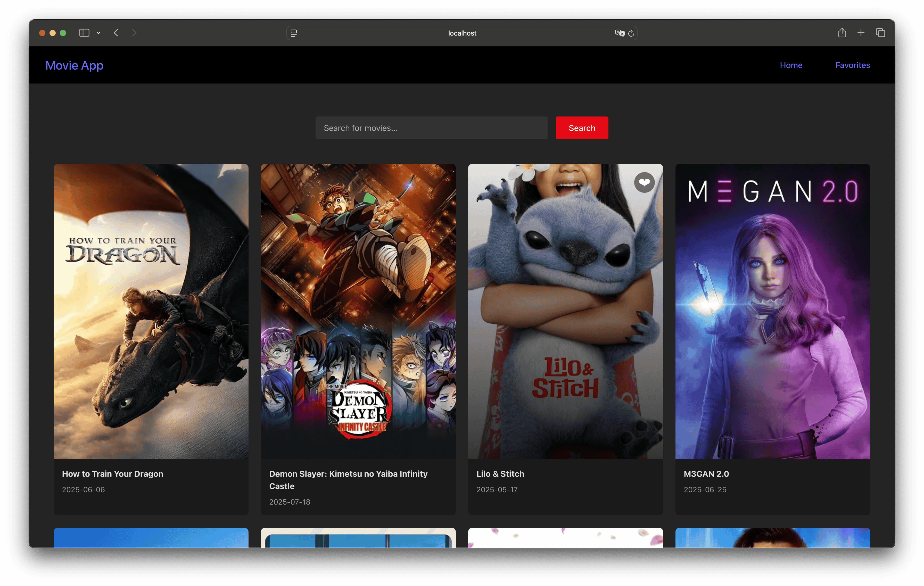
Task: Open the Share menu icon
Action: [842, 32]
